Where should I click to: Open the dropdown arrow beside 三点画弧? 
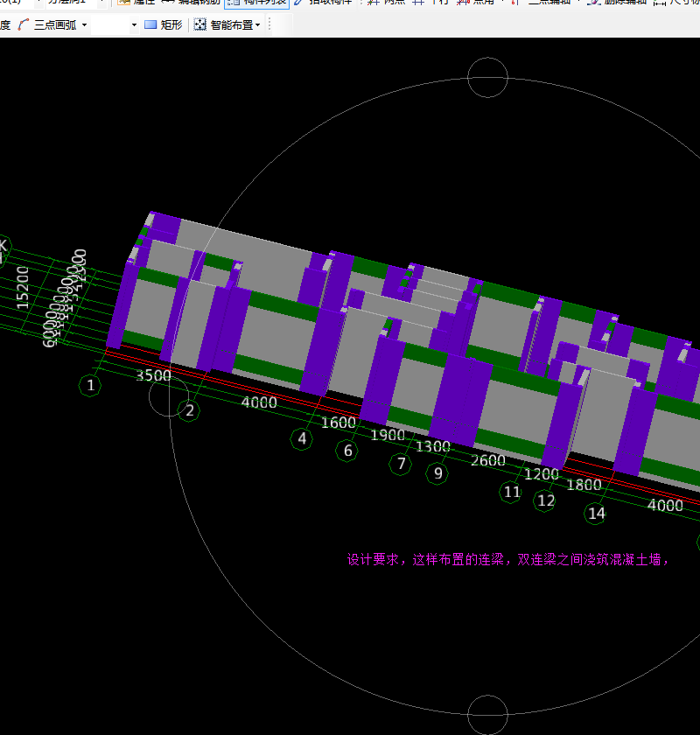(x=84, y=24)
